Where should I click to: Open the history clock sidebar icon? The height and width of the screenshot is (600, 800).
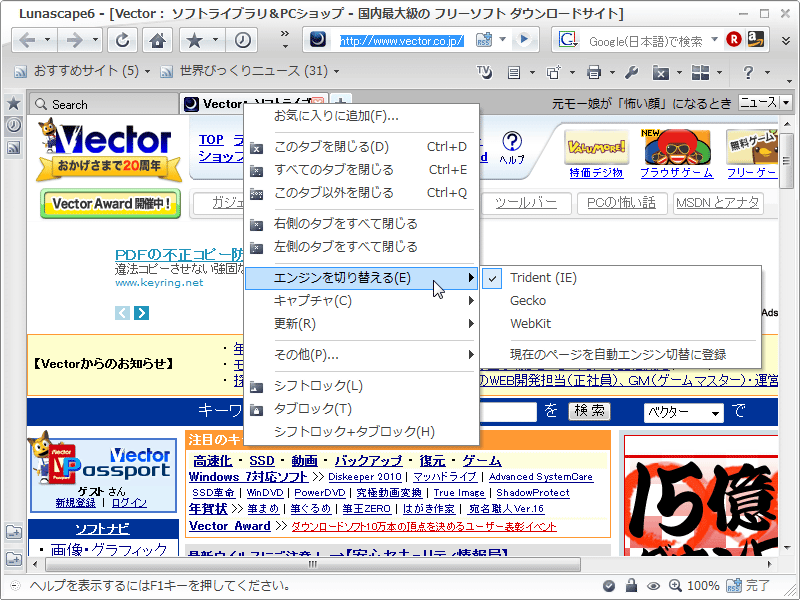tap(14, 125)
